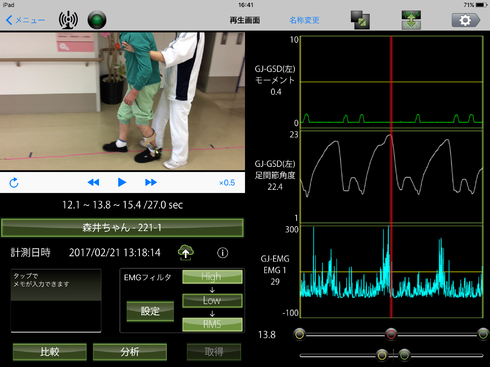
Task: Tap the 13.8 time value beside slider
Action: (267, 334)
